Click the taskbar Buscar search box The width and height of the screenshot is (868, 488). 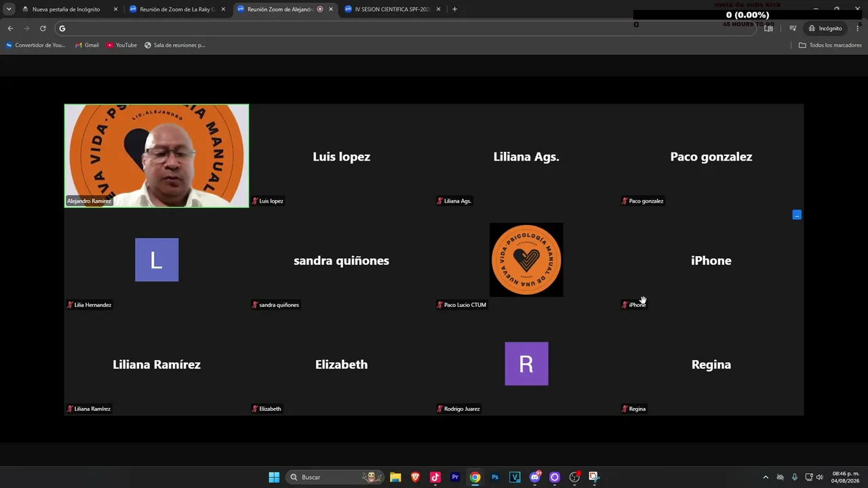click(x=335, y=477)
